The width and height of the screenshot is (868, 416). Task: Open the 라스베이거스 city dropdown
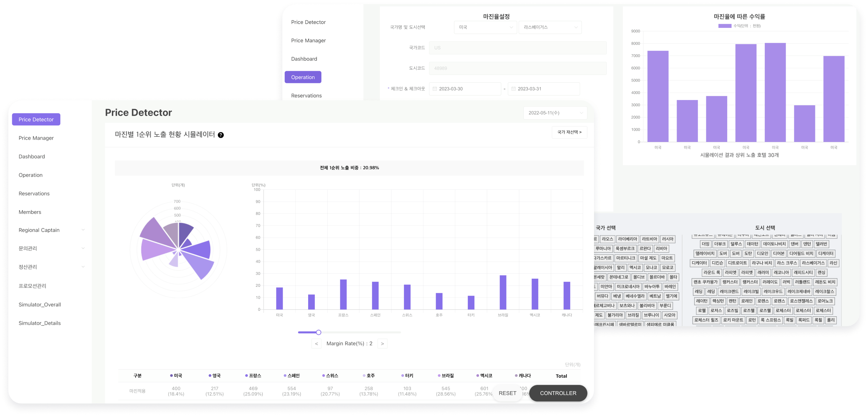tap(550, 27)
